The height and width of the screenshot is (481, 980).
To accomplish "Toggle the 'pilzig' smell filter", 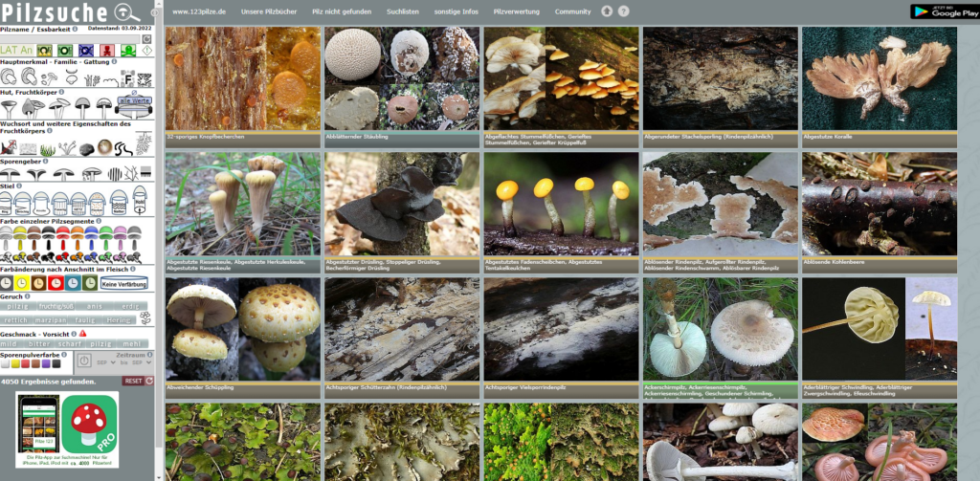I will (18, 306).
